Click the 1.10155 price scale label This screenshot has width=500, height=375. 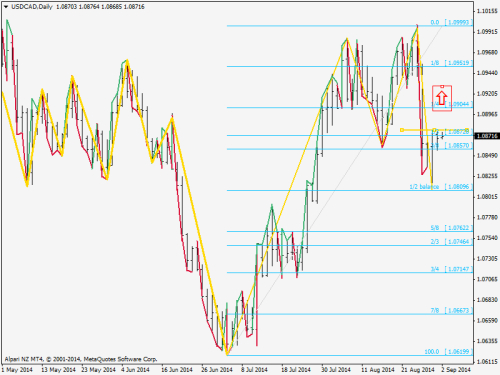coord(487,11)
